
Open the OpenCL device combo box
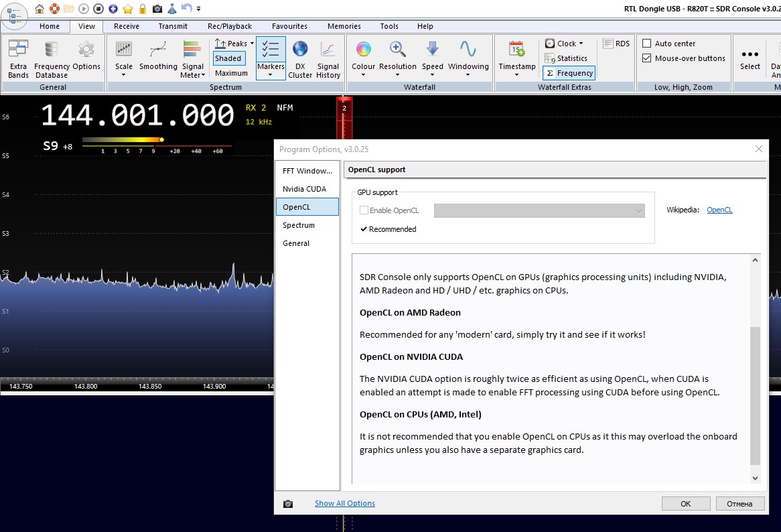(x=539, y=210)
